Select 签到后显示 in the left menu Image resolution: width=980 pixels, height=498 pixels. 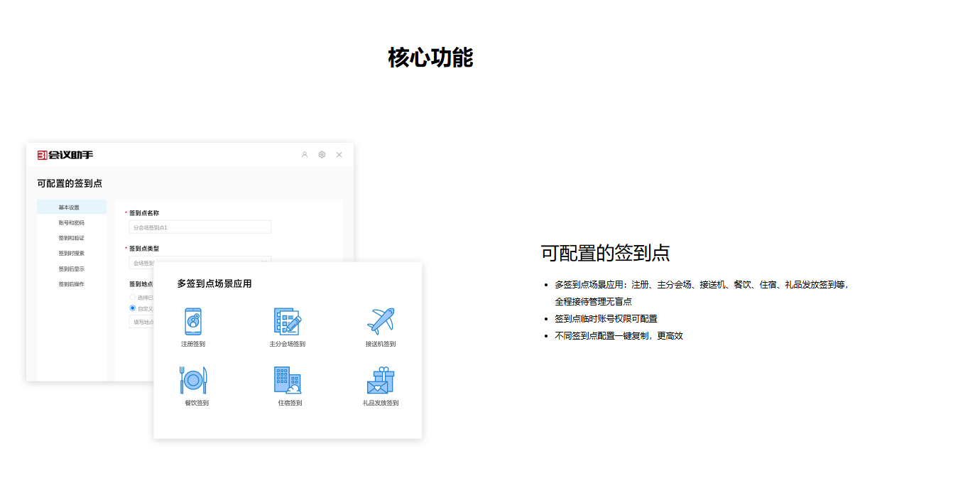click(71, 269)
